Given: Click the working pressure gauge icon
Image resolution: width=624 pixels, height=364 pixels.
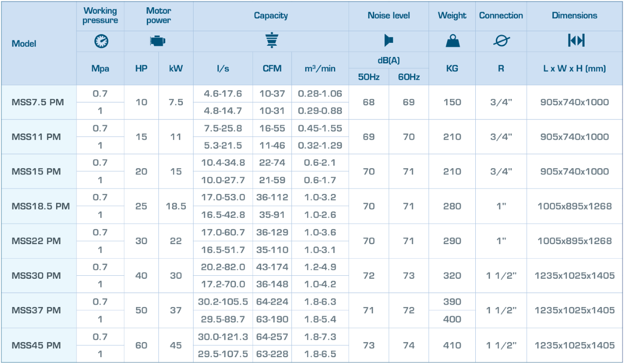Looking at the screenshot, I should point(100,41).
